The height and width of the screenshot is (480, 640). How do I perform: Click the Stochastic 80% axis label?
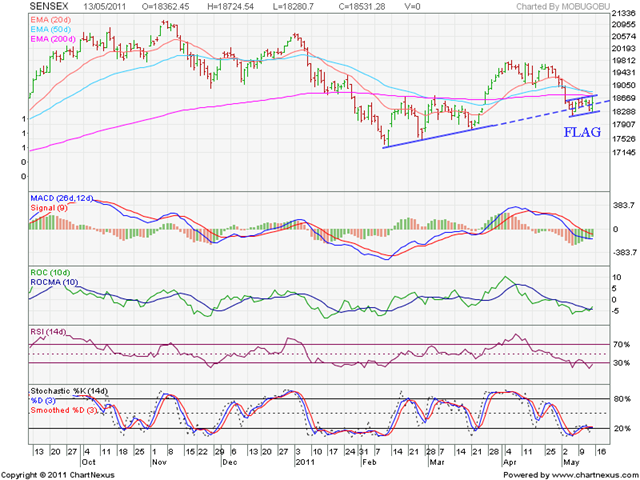point(621,399)
